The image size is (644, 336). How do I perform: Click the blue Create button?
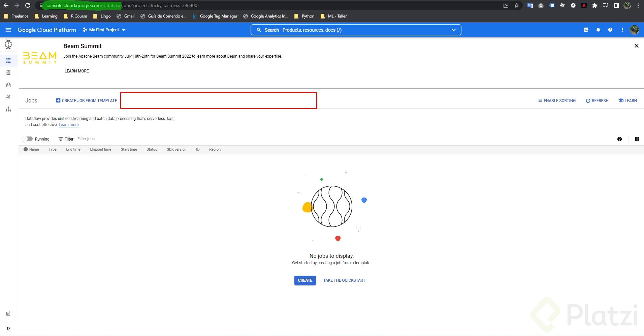pyautogui.click(x=305, y=280)
